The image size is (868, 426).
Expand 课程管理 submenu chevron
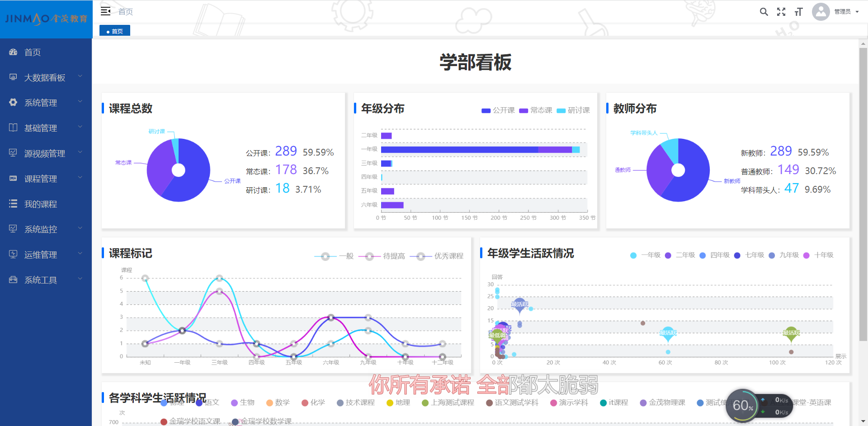(x=80, y=178)
